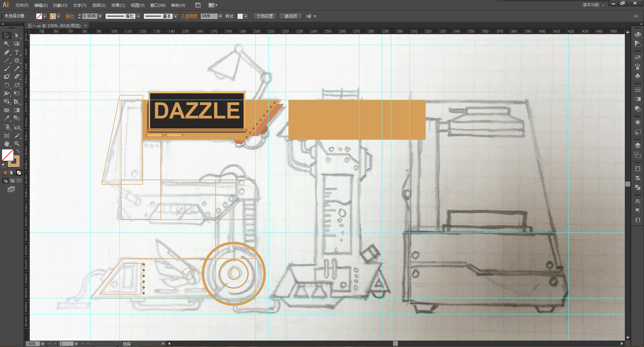Open the 等比 variable width profile dropdown
This screenshot has width=644, height=347.
[x=138, y=16]
